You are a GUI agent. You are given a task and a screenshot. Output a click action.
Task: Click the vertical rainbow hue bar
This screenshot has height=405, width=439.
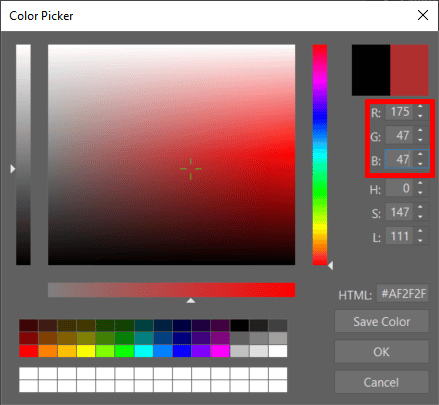point(320,155)
